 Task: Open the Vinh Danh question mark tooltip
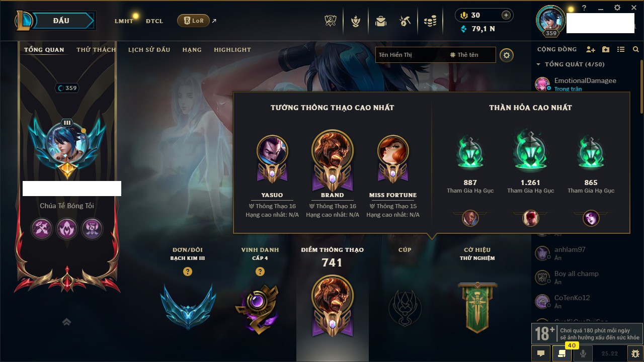pyautogui.click(x=260, y=271)
